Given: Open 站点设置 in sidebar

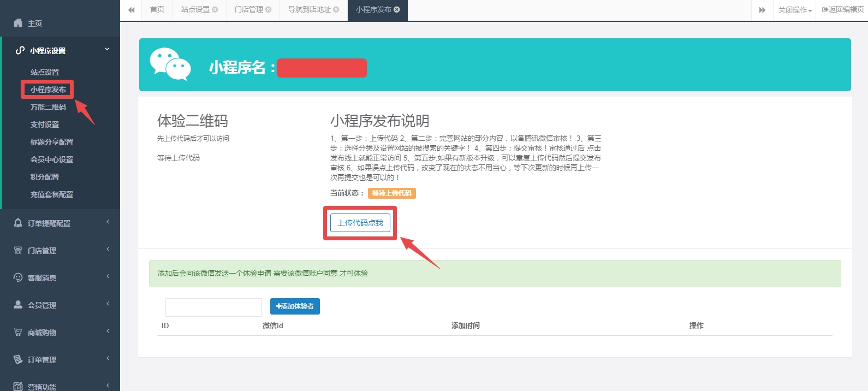Looking at the screenshot, I should [x=45, y=72].
